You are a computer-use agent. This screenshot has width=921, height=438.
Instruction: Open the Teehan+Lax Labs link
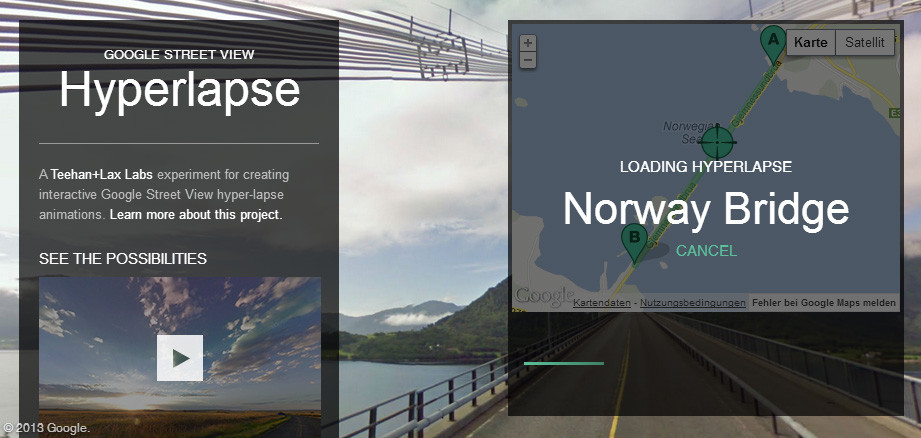[x=102, y=174]
